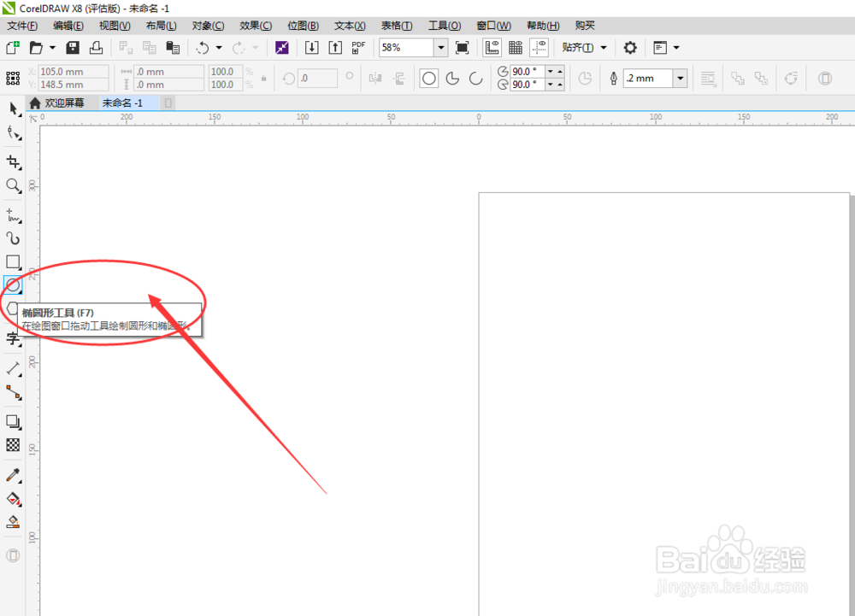Click the Object origin grid icon

13,78
